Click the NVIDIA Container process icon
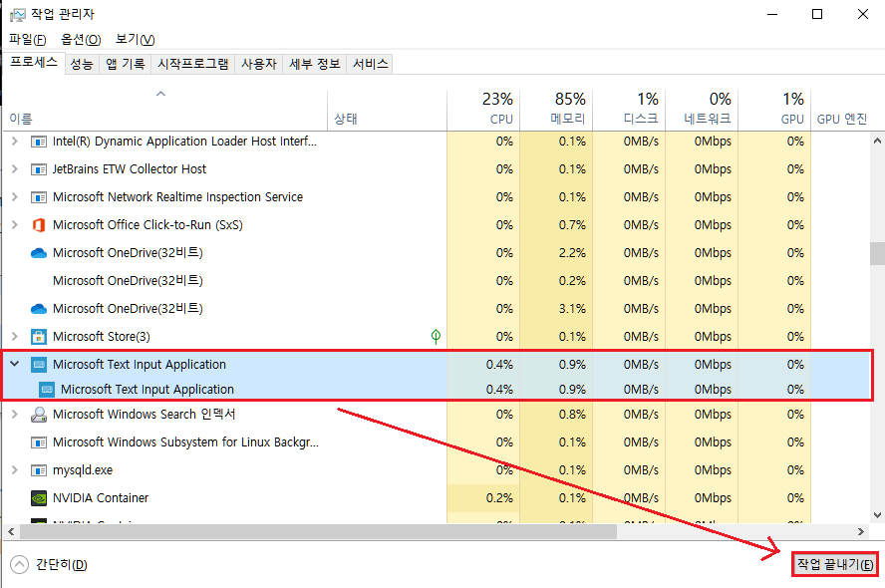This screenshot has height=588, width=885. (39, 498)
